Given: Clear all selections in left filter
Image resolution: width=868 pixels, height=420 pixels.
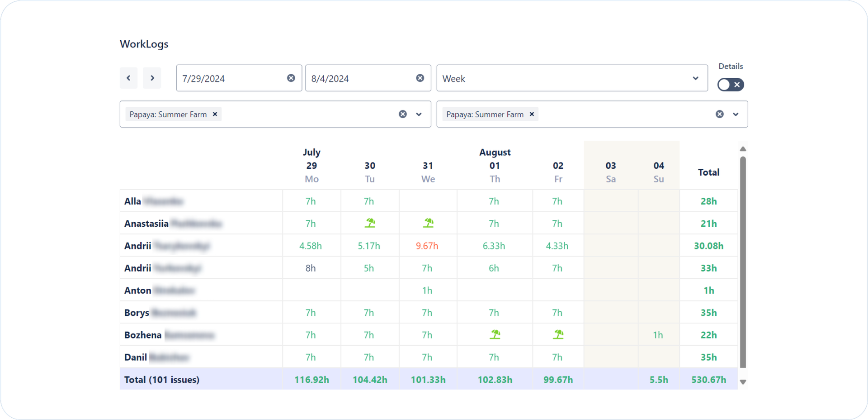Looking at the screenshot, I should click(403, 114).
